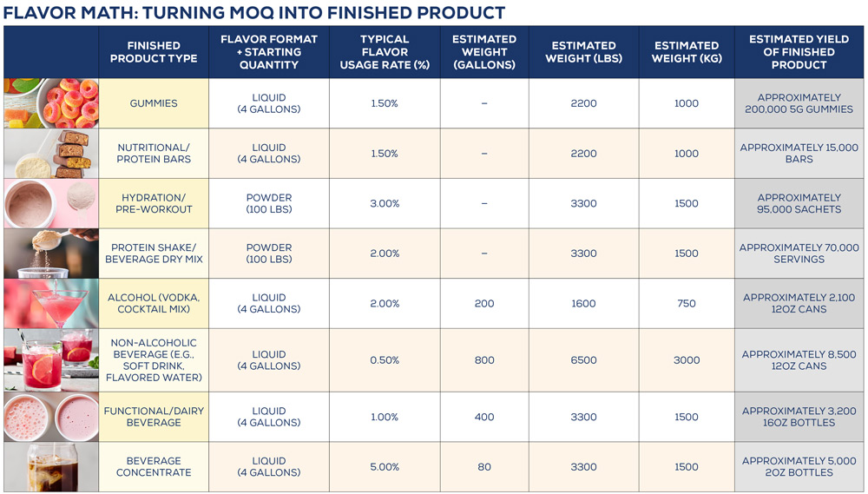Image resolution: width=868 pixels, height=494 pixels.
Task: Select the Approximately 2,100 12oz Cans cell
Action: (799, 304)
